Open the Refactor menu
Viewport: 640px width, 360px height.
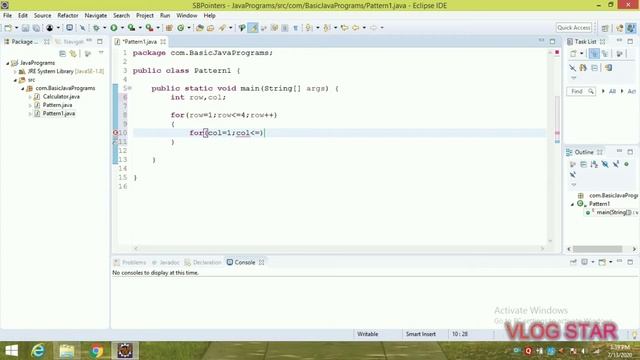[68, 16]
